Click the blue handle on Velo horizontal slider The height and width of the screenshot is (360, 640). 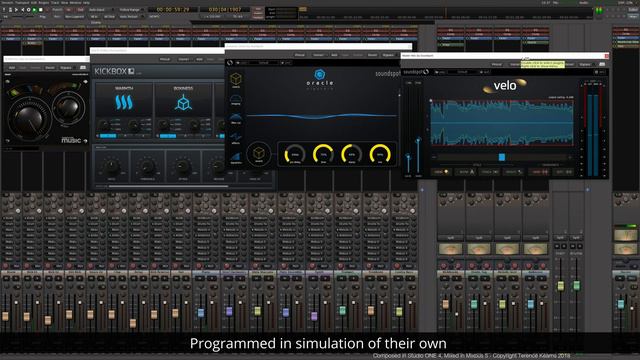[502, 157]
